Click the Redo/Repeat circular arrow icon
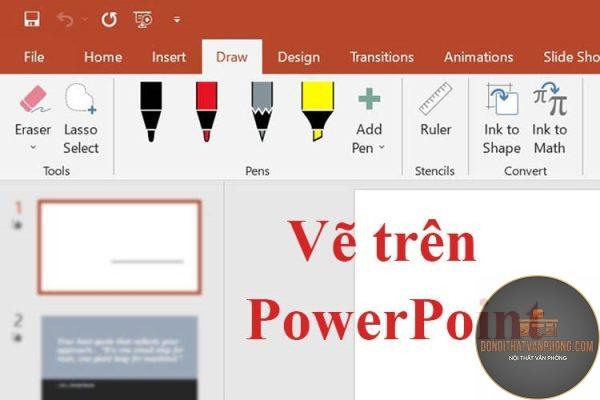This screenshot has width=600, height=400. tap(109, 19)
